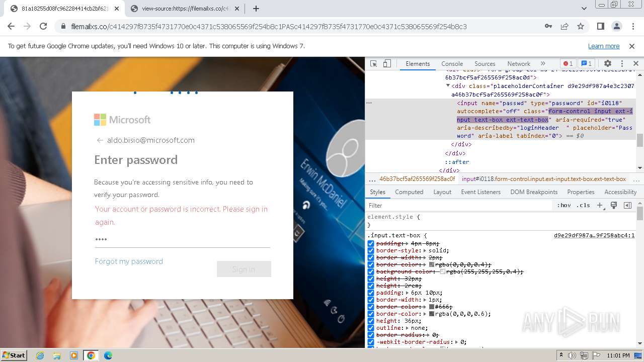Toggle the background-color property checkbox

point(371,271)
